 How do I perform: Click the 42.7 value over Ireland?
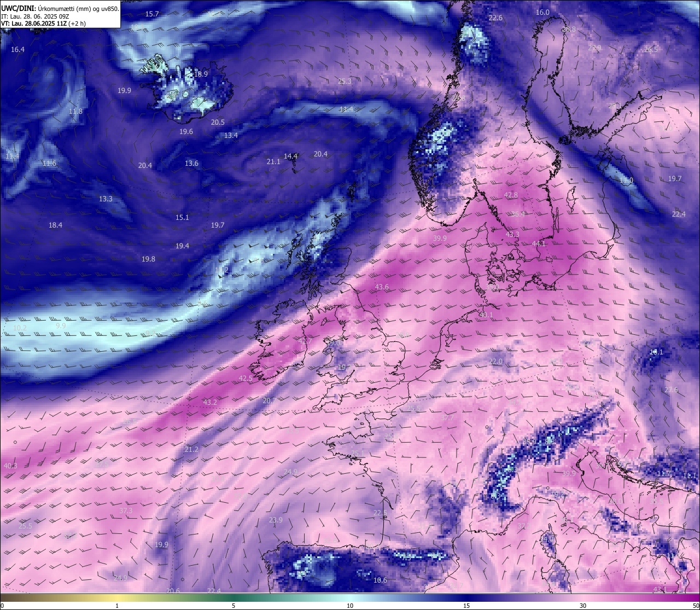click(x=305, y=341)
